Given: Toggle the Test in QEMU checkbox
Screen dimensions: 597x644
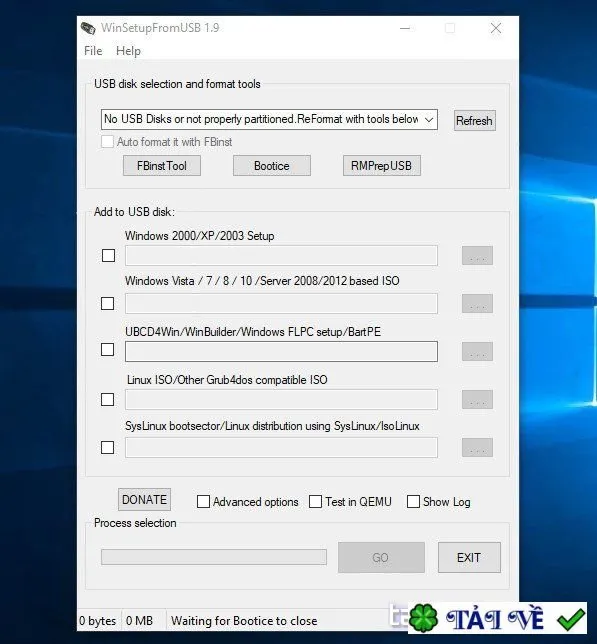Looking at the screenshot, I should (315, 501).
